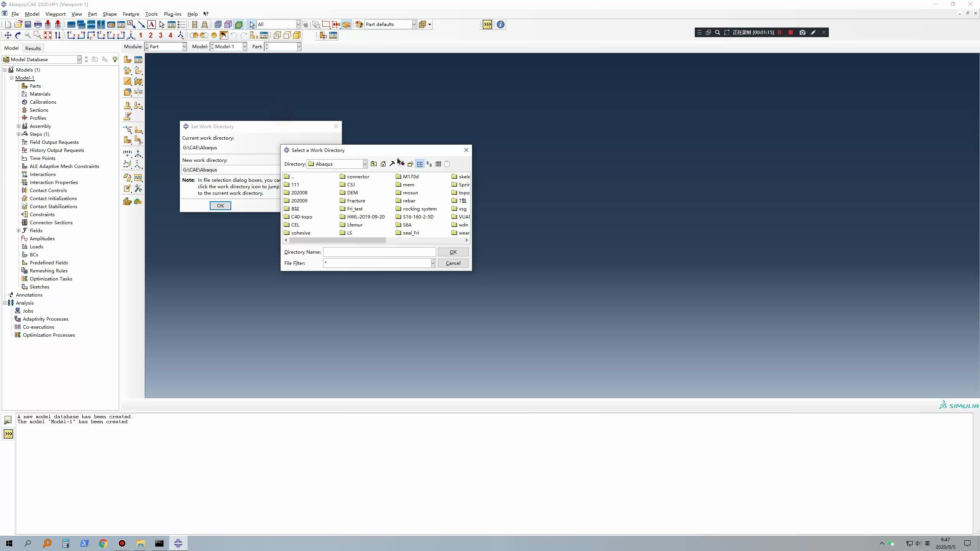This screenshot has height=551, width=980.
Task: Click OK in Set Work Directory dialog
Action: click(220, 205)
